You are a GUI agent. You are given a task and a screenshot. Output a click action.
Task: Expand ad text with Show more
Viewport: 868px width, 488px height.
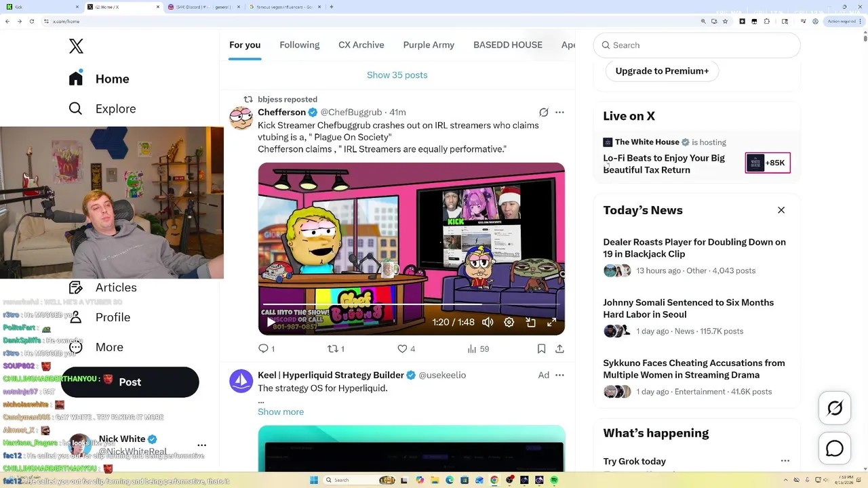coord(281,412)
